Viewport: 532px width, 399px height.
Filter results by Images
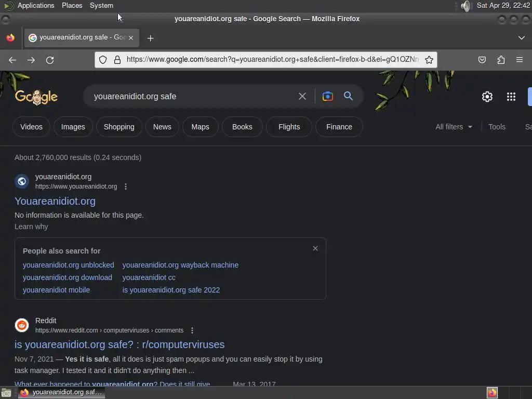point(73,127)
